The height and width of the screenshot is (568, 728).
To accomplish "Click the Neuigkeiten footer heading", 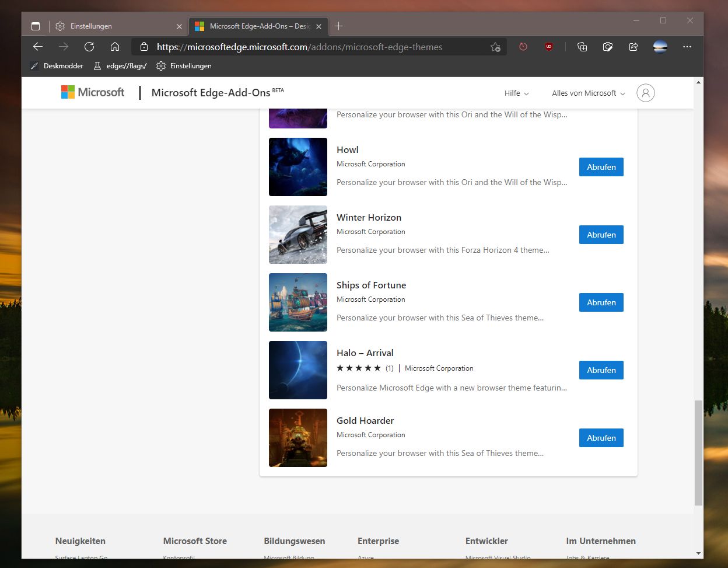I will pyautogui.click(x=80, y=541).
